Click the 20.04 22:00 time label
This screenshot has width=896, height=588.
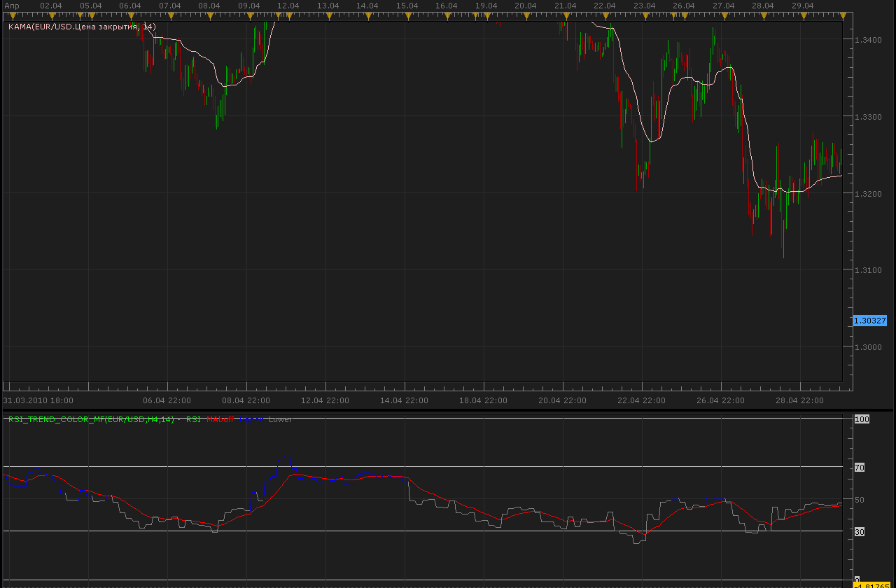(563, 401)
